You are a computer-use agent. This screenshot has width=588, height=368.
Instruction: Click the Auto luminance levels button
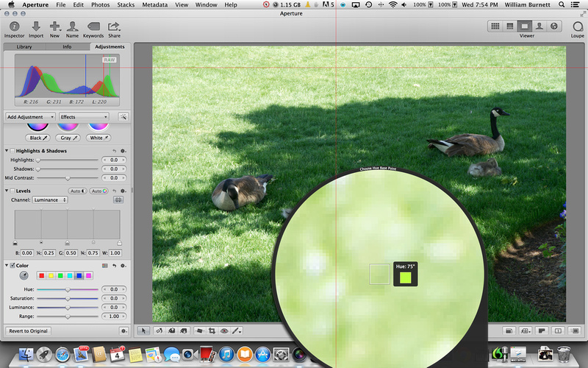click(78, 191)
